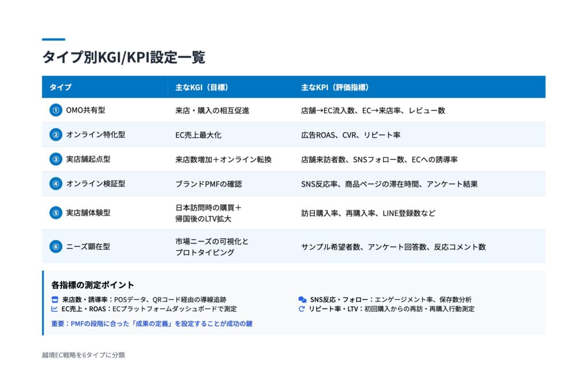
Task: Select the 主なKGI（目標） column header
Action: 202,87
